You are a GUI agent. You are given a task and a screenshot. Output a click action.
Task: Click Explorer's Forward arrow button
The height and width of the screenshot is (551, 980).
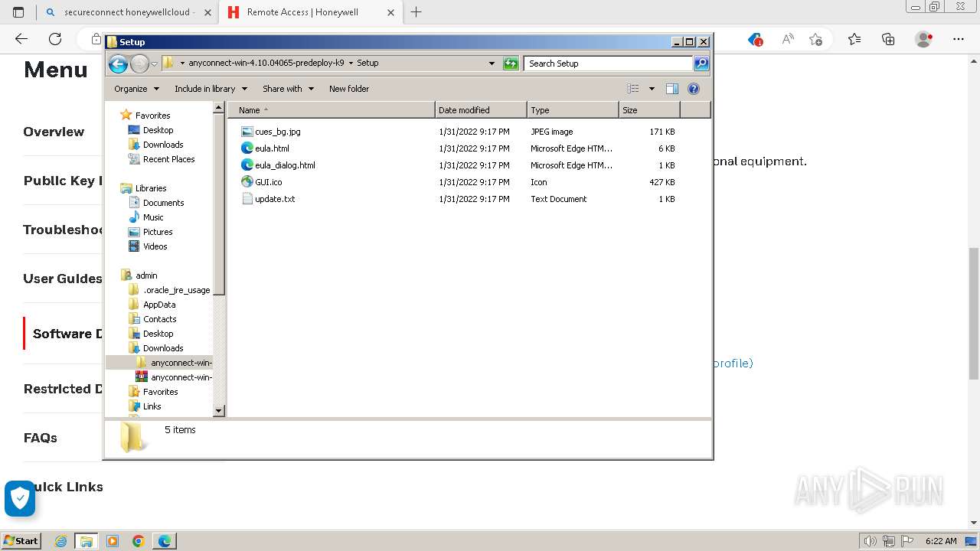(x=139, y=64)
